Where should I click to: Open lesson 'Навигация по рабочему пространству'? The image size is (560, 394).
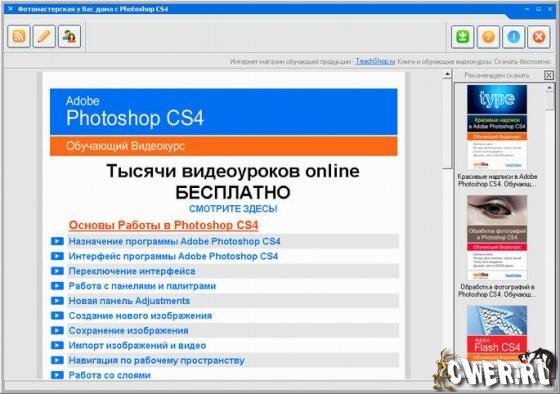point(156,360)
